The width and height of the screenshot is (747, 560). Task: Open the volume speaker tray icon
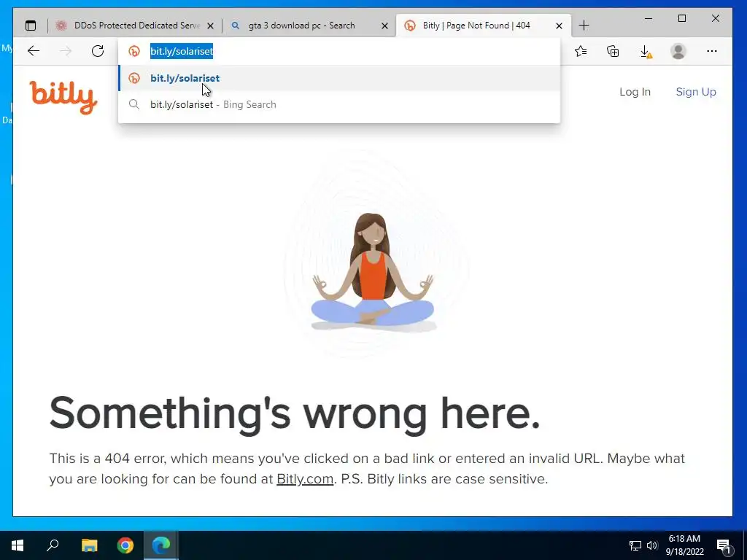point(652,545)
